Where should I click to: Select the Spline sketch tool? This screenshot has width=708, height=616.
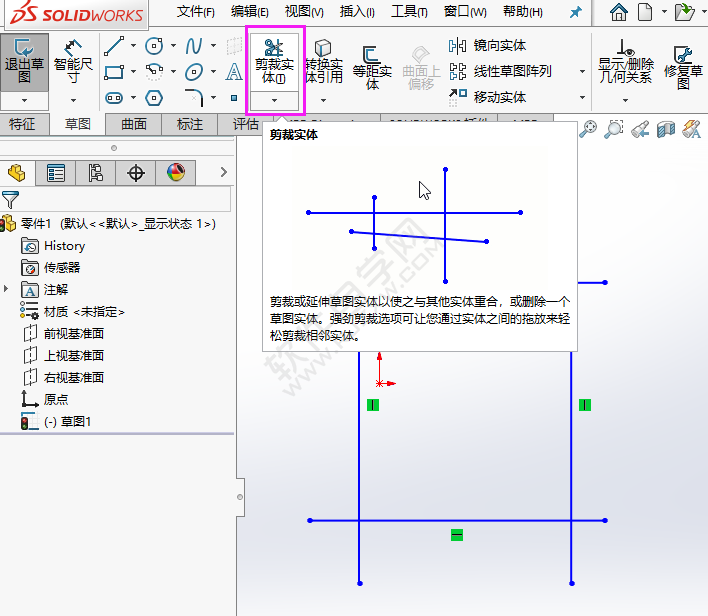point(194,46)
